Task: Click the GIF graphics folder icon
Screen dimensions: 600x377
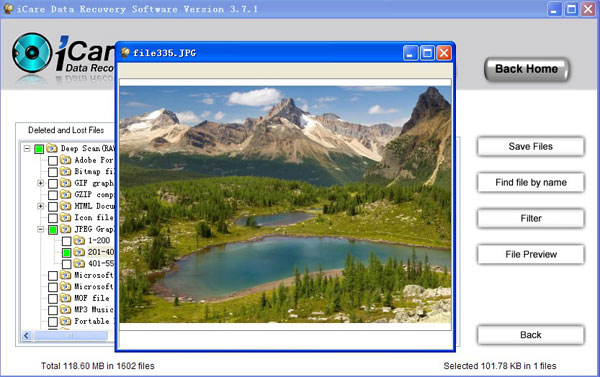Action: coord(65,183)
